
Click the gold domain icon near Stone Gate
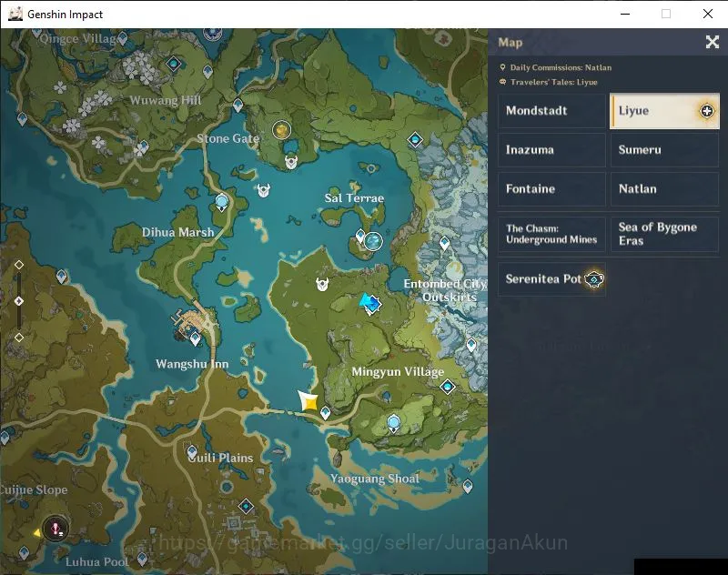click(281, 130)
